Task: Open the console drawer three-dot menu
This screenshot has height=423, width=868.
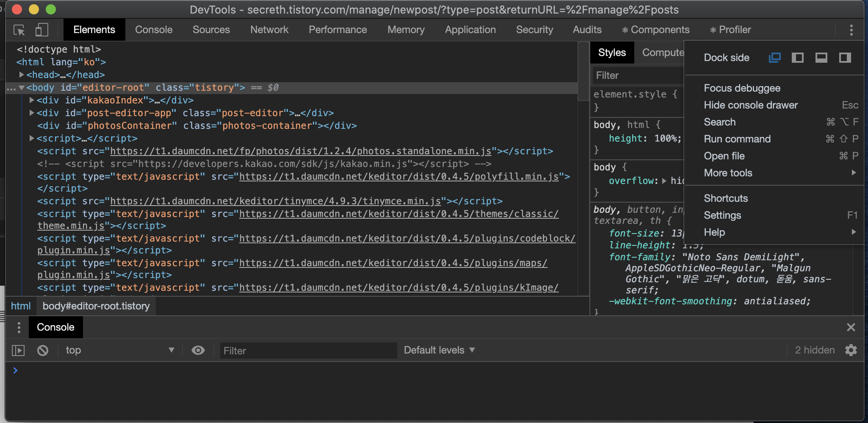Action: point(19,327)
